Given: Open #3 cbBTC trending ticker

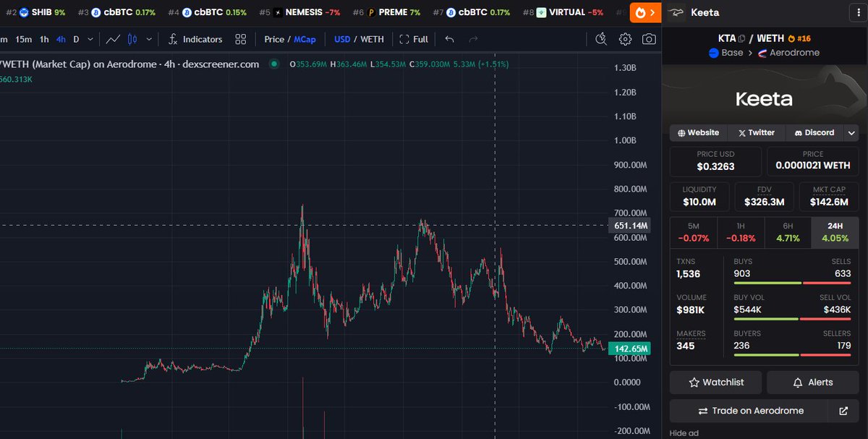Looking at the screenshot, I should (x=116, y=12).
